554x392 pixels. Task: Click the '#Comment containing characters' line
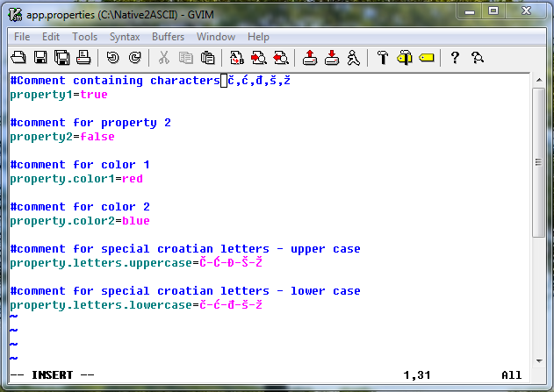coord(150,81)
